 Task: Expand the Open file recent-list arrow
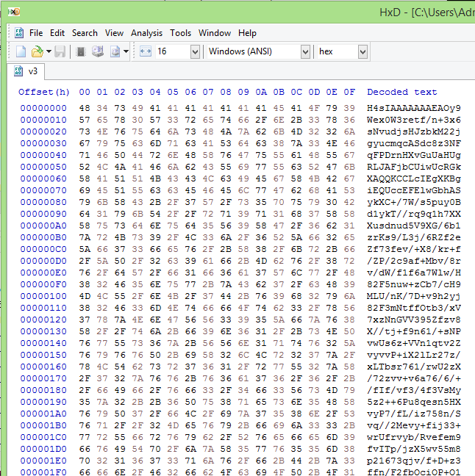49,51
